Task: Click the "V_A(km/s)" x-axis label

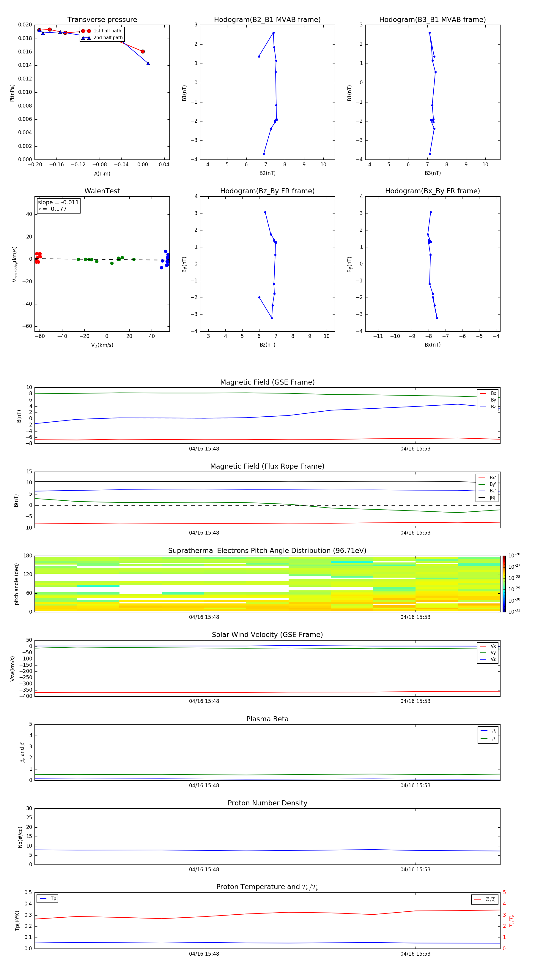Action: point(102,345)
